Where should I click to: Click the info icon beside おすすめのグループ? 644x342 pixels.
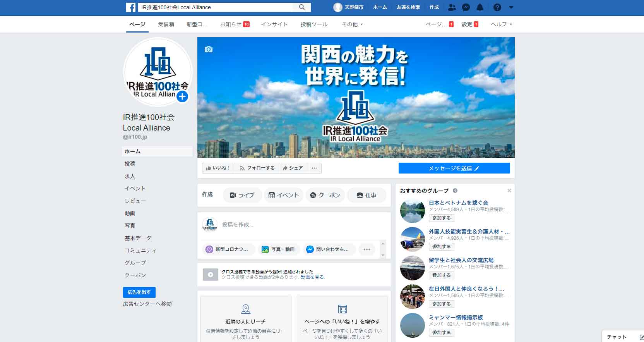pos(455,191)
